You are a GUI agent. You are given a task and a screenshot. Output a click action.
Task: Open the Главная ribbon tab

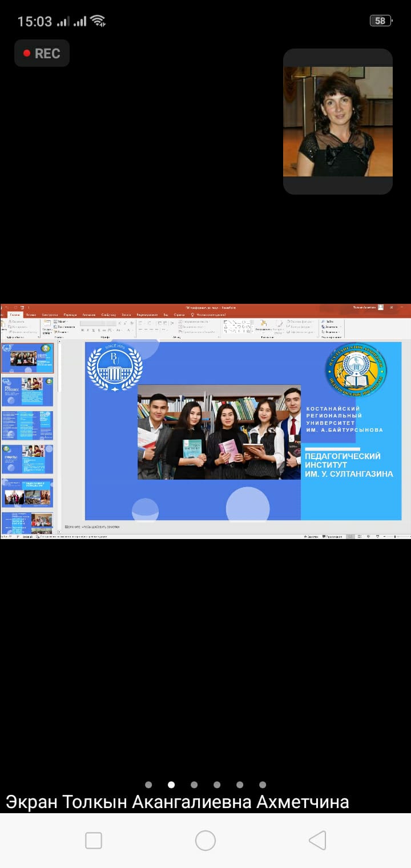pos(15,315)
